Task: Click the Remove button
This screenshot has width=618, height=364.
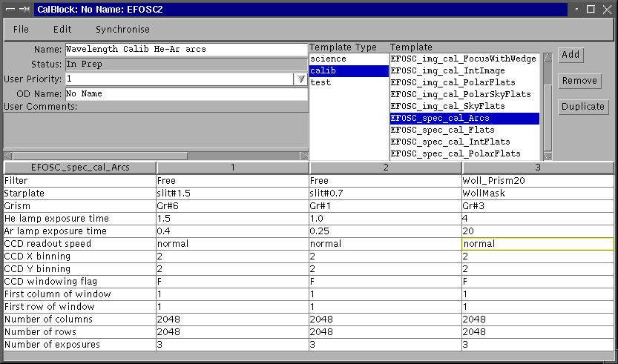Action: point(579,81)
